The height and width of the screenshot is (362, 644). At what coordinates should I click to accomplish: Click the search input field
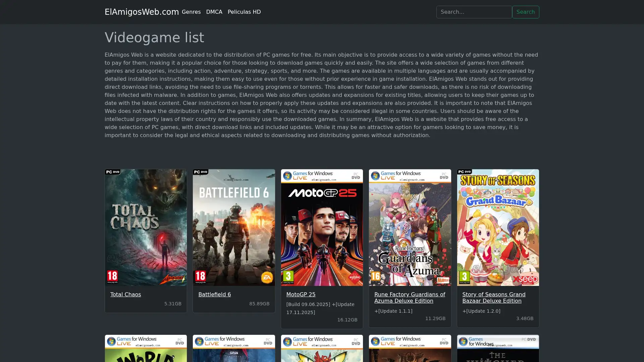pos(474,12)
